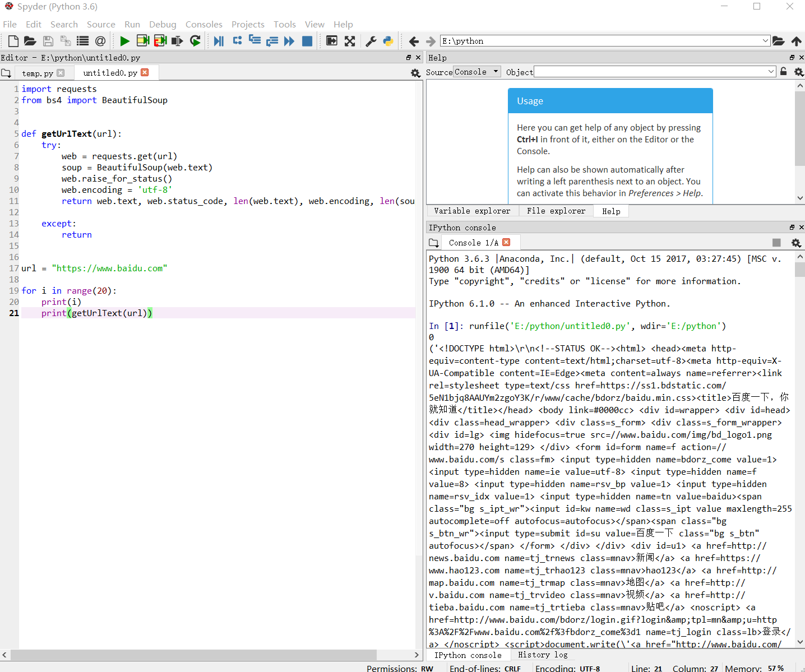This screenshot has width=805, height=672.
Task: Undock the Help pane
Action: click(792, 58)
